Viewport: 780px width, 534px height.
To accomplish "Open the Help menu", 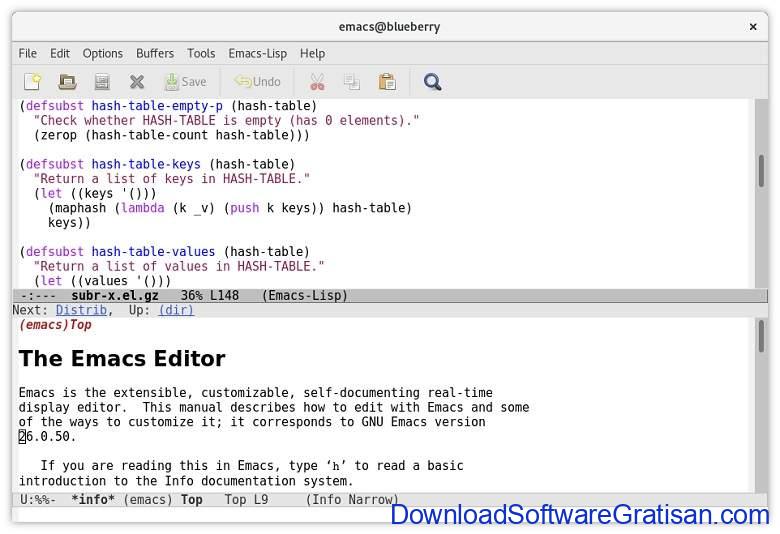I will point(312,53).
